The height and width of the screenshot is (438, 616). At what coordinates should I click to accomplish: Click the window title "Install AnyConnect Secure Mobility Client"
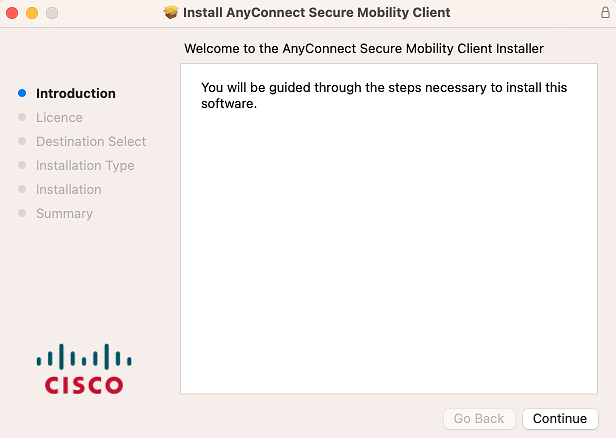click(x=317, y=13)
